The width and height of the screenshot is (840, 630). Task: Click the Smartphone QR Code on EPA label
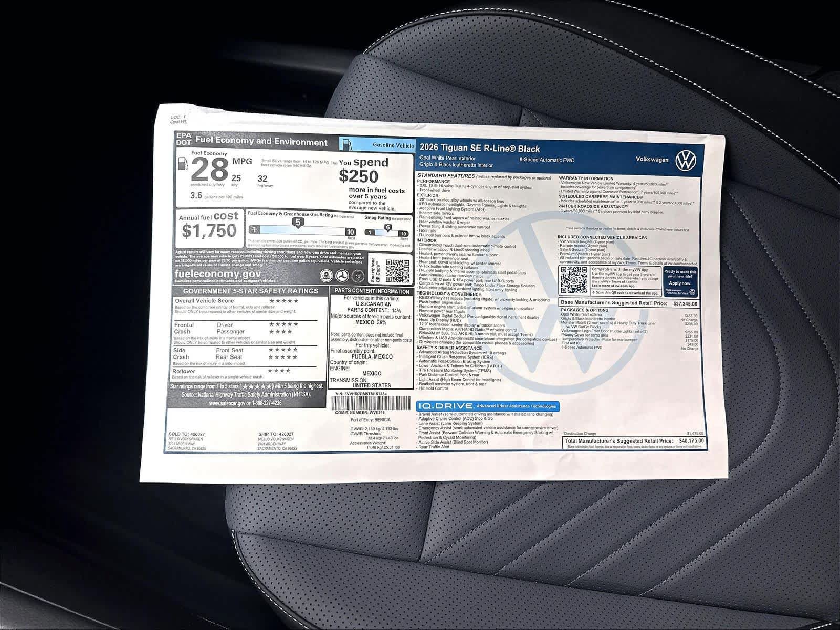tap(397, 271)
